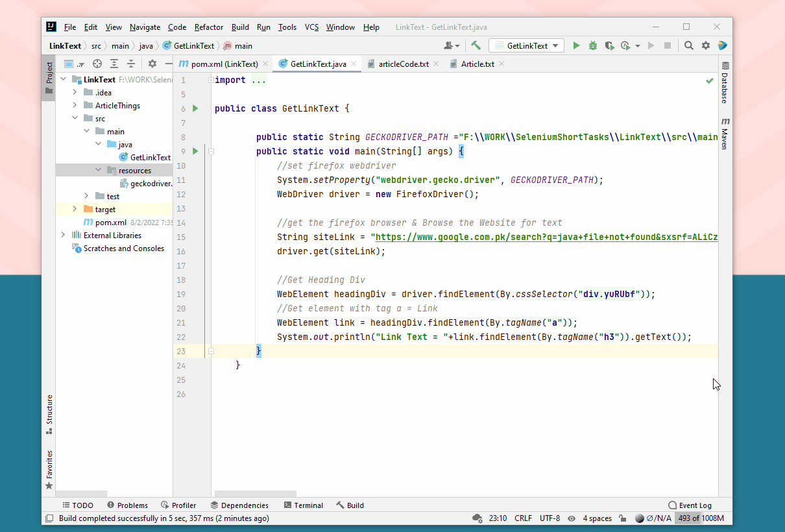
Task: Expand the ArticleThings folder
Action: click(75, 105)
